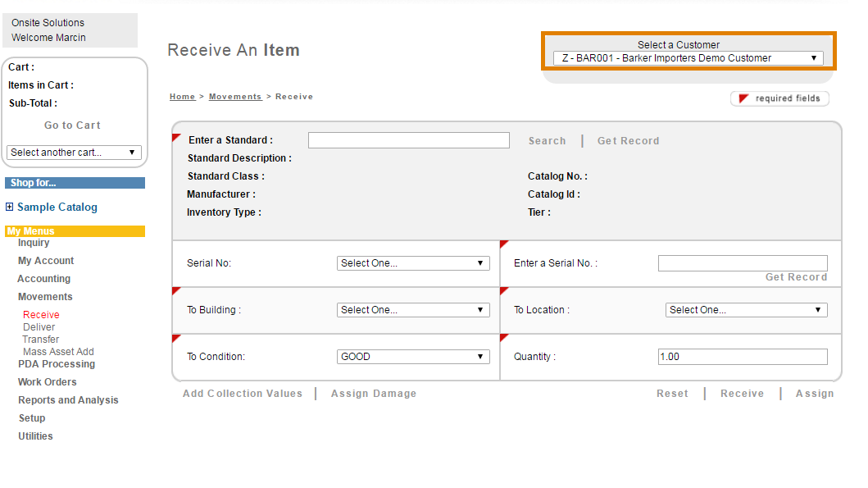Open the Select another cart dropdown
This screenshot has height=488, width=868.
pyautogui.click(x=74, y=153)
